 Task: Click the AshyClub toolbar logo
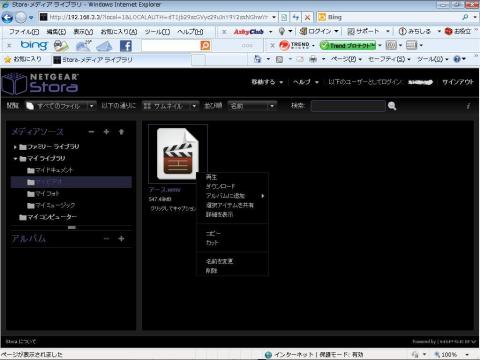pyautogui.click(x=249, y=32)
